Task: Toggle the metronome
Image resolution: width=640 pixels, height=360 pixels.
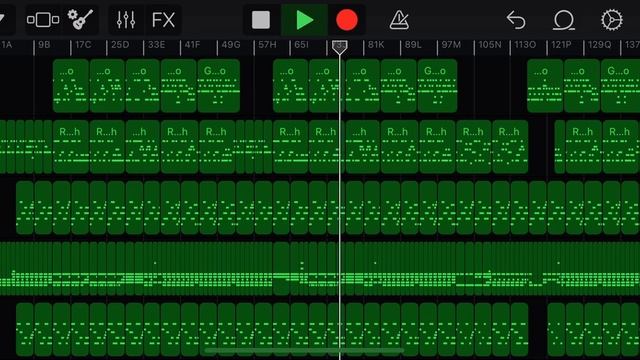Action: click(399, 20)
